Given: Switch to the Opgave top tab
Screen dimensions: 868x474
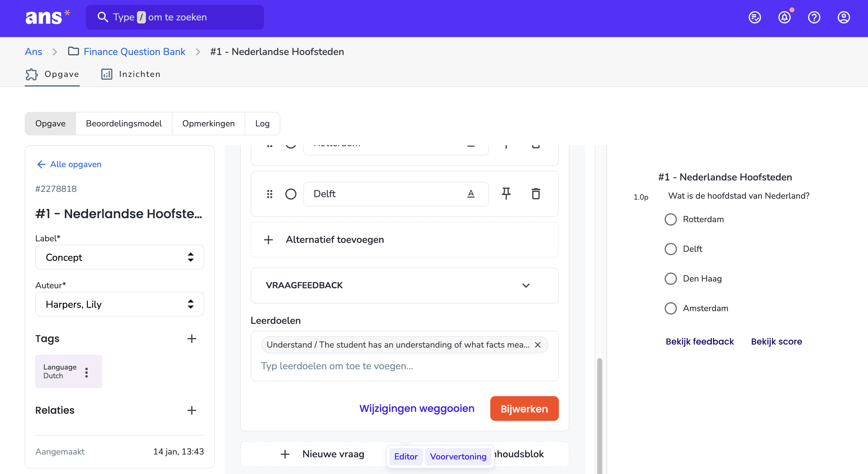Looking at the screenshot, I should tap(52, 74).
